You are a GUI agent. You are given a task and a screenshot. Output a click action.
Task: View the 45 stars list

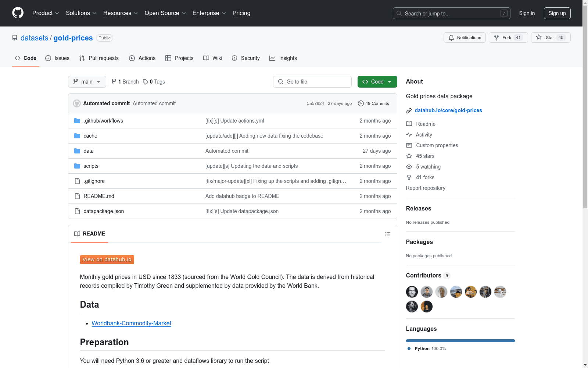tap(420, 156)
